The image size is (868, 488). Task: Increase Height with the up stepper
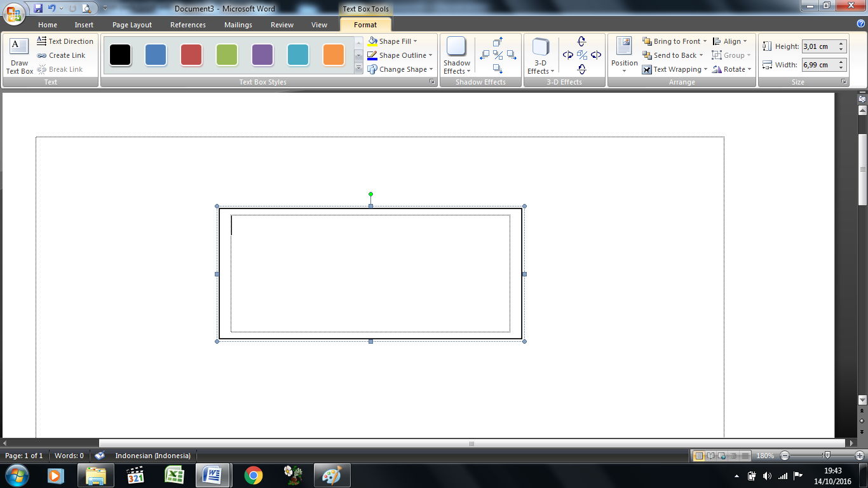841,44
